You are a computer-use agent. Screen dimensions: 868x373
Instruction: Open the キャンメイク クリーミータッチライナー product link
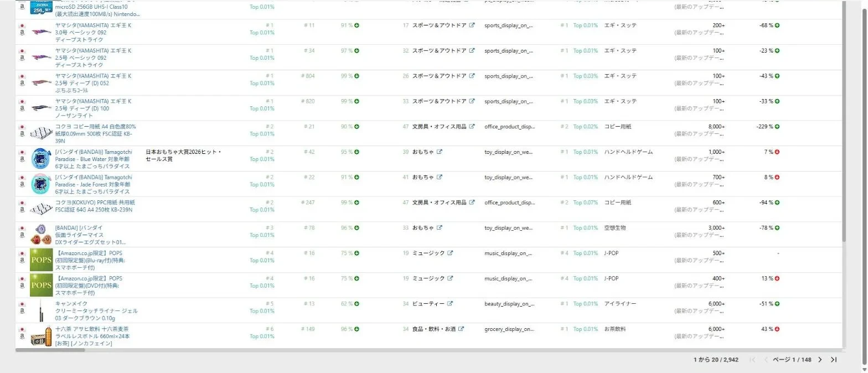pos(96,311)
